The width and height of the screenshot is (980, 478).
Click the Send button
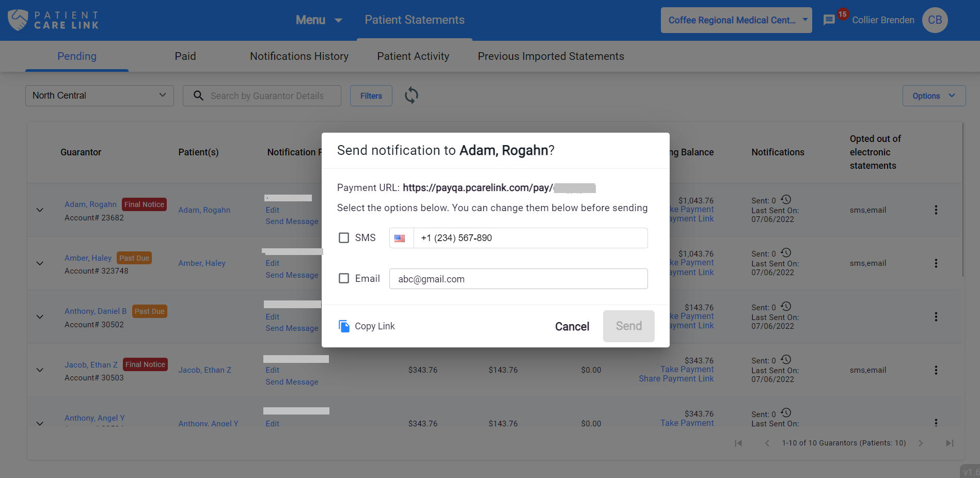(629, 326)
